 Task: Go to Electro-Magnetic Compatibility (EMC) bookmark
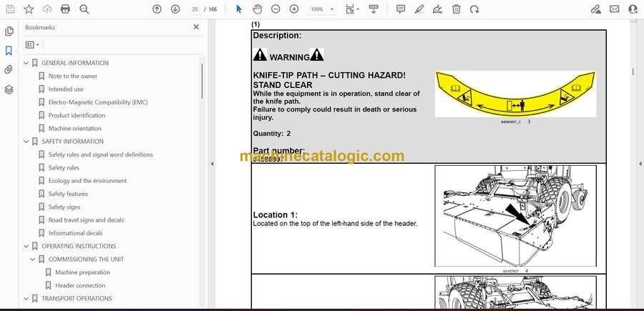coord(98,102)
